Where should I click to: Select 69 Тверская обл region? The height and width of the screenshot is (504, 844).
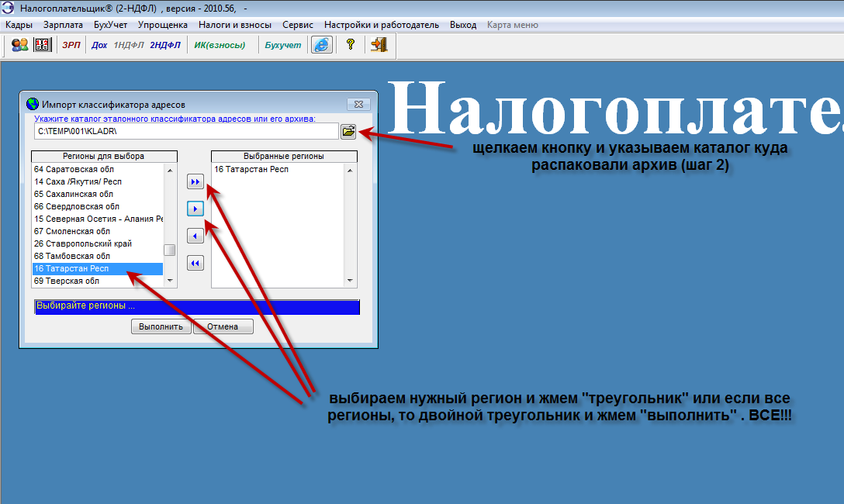[98, 281]
